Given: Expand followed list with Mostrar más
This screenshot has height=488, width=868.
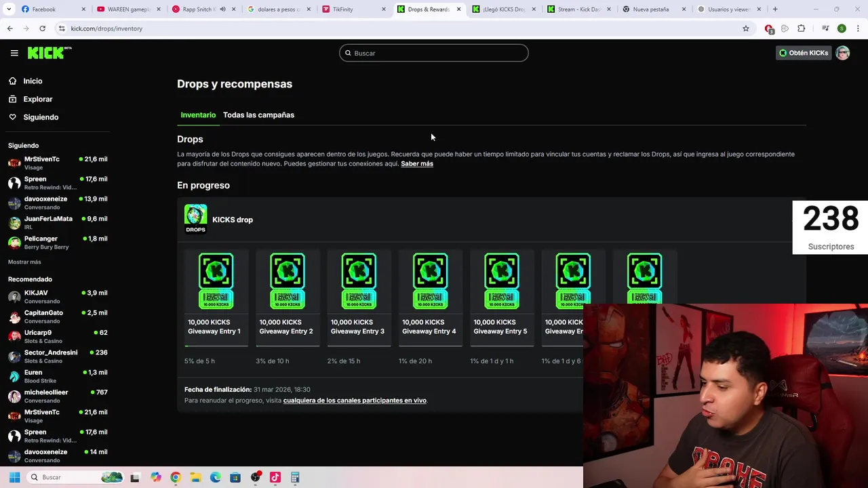Looking at the screenshot, I should (x=24, y=262).
